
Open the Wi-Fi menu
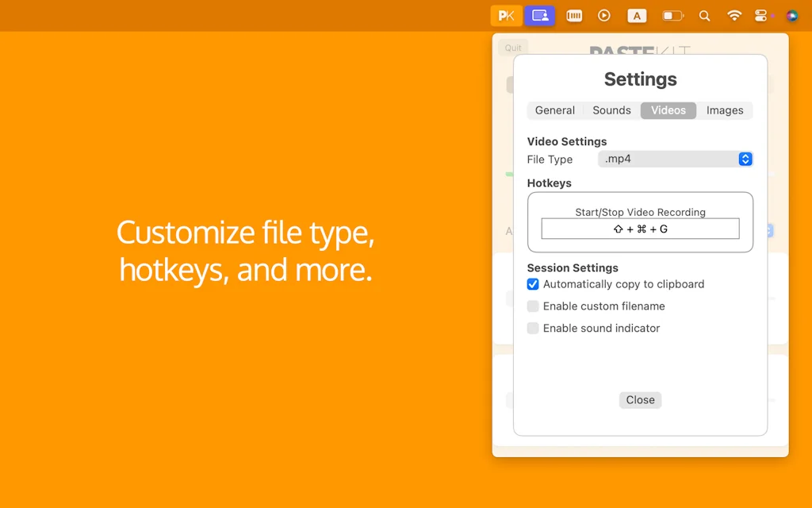tap(733, 15)
